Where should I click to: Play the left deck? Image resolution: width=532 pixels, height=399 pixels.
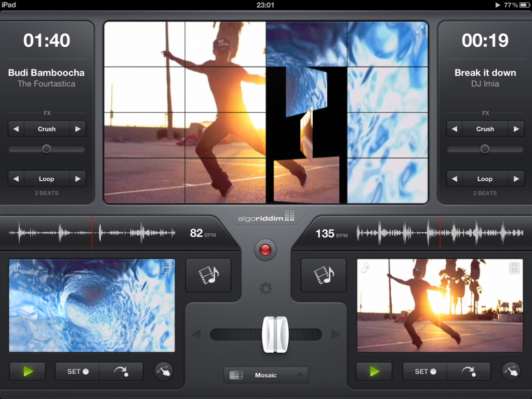[28, 371]
